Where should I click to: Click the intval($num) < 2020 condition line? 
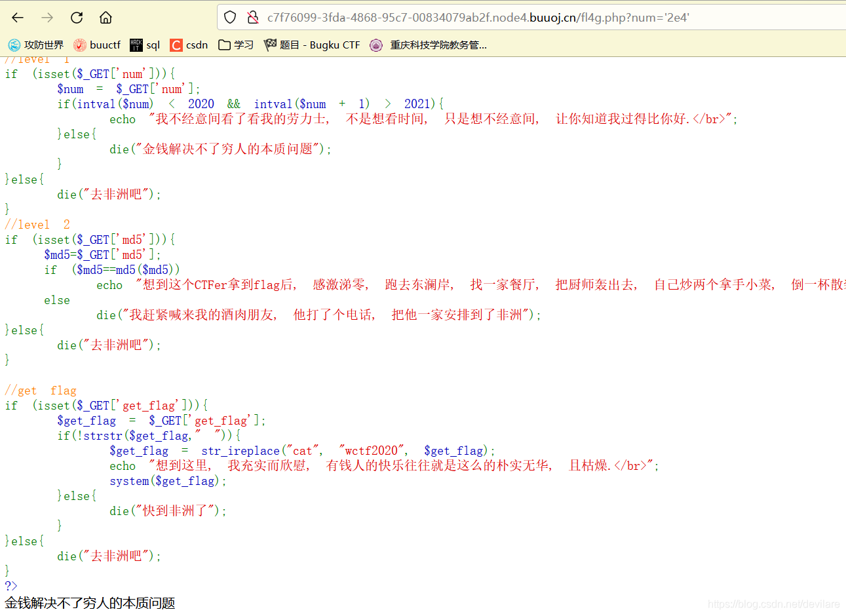250,104
